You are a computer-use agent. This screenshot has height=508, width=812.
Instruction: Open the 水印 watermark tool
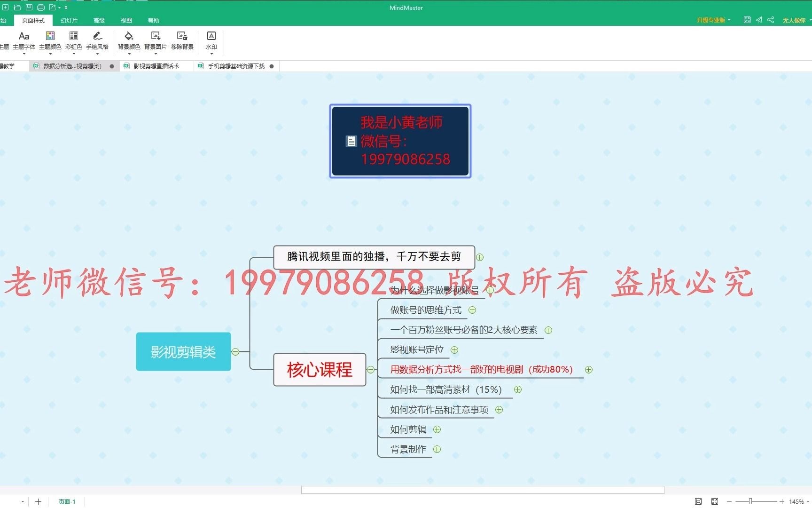tap(211, 40)
